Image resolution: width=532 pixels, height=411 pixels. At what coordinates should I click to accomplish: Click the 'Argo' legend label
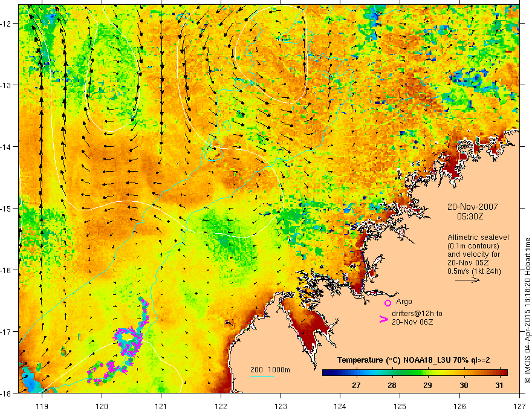click(x=404, y=302)
